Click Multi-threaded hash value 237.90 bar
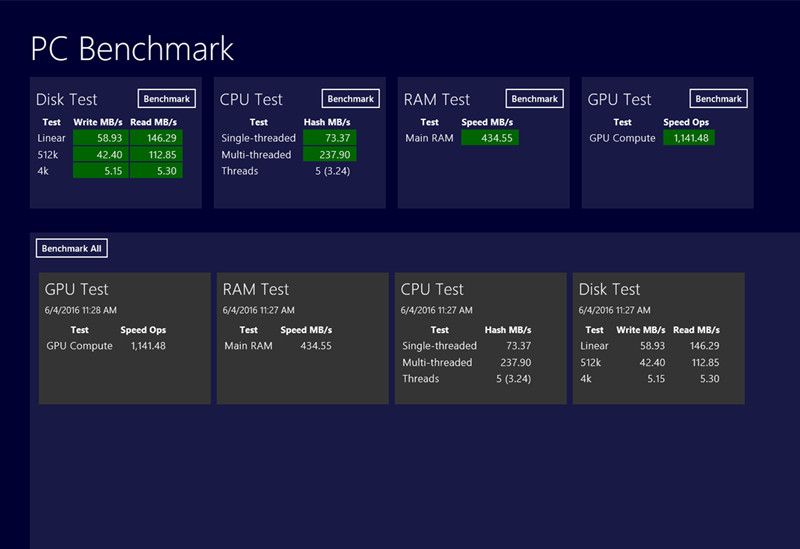The width and height of the screenshot is (800, 549). pos(328,154)
